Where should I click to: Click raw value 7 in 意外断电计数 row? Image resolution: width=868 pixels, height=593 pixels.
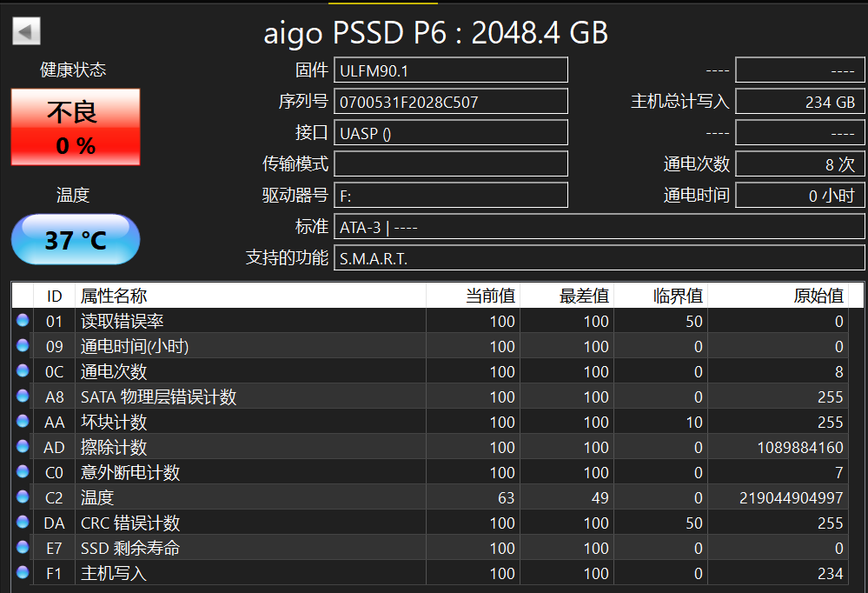(x=839, y=473)
